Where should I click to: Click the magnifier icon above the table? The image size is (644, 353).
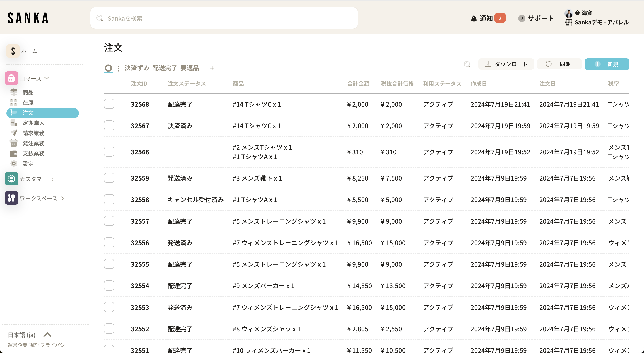click(x=467, y=64)
